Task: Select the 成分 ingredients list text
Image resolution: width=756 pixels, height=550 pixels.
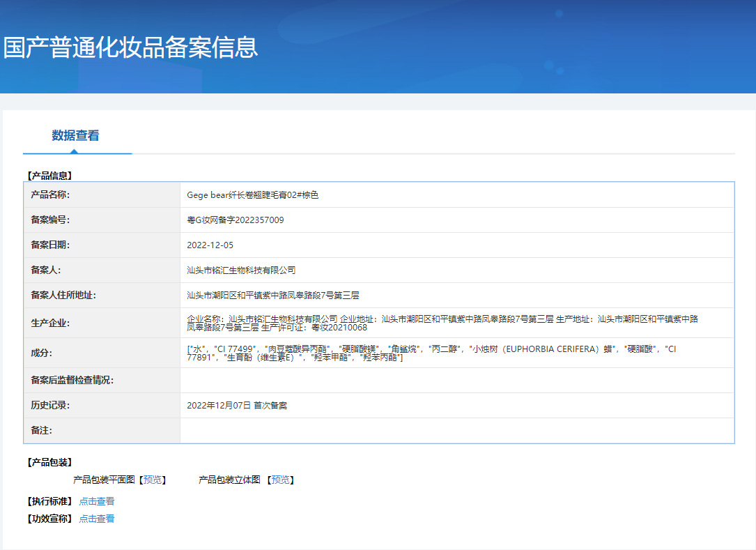Action: 431,353
